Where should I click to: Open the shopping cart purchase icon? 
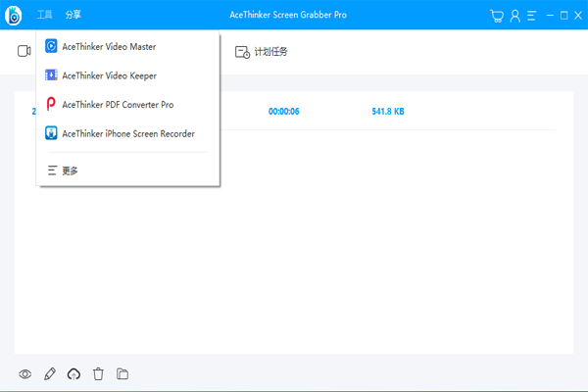point(497,16)
